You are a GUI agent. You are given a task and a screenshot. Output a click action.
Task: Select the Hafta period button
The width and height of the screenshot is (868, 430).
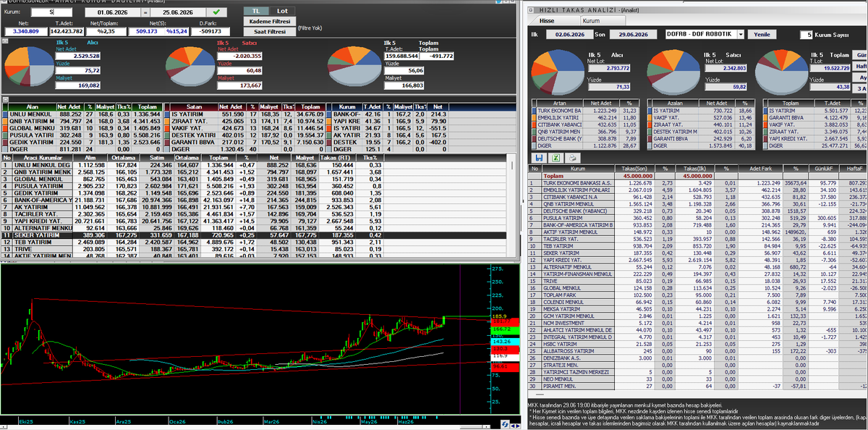[861, 66]
